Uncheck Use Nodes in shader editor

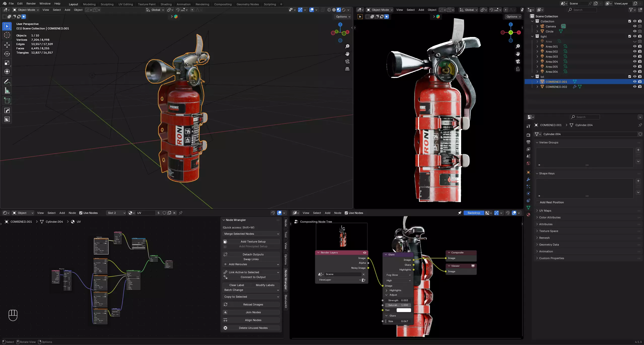[81, 213]
